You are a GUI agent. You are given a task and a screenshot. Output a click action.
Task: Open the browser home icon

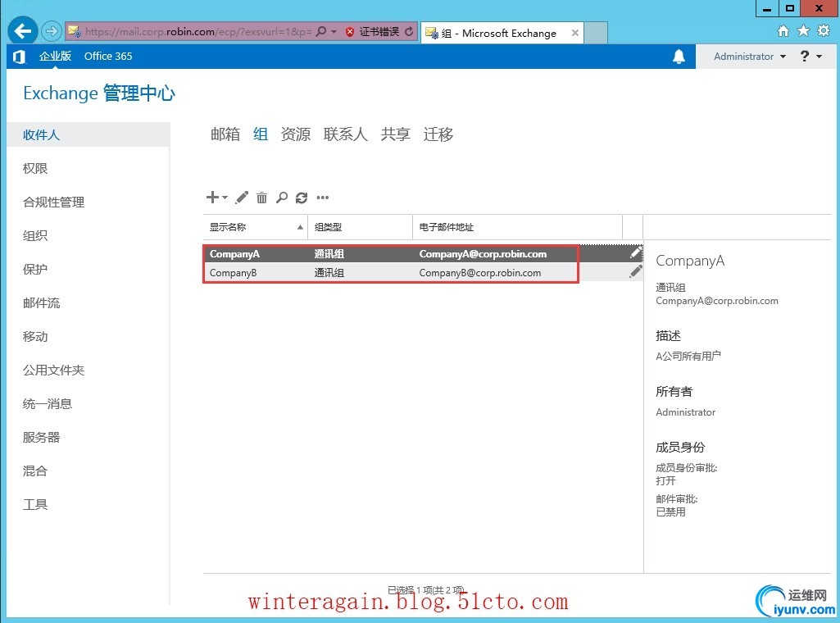783,31
